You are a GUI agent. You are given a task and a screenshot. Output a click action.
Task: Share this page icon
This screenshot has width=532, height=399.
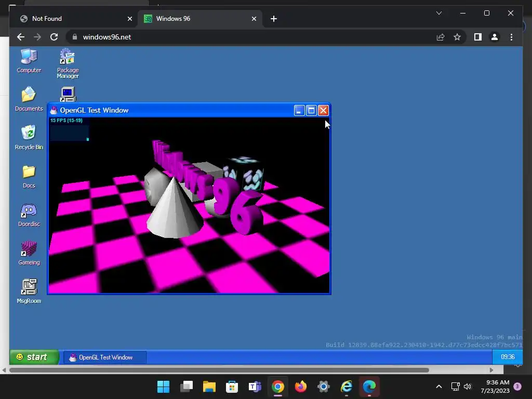(441, 37)
